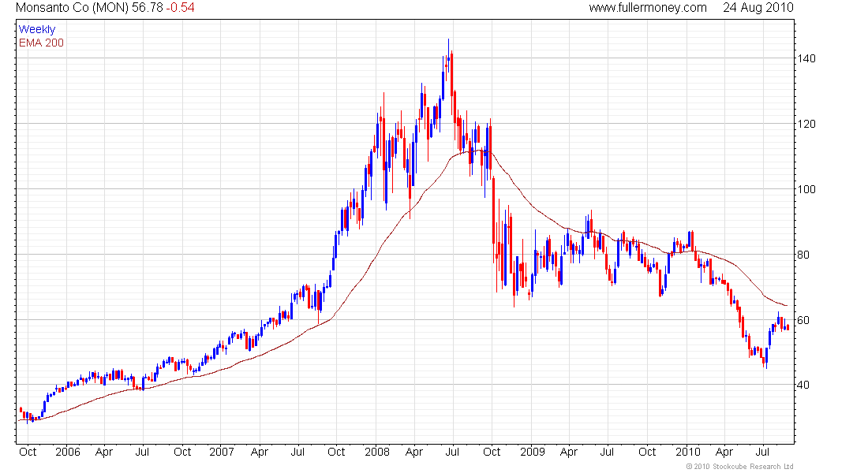Image resolution: width=868 pixels, height=473 pixels.
Task: Click the Jul label between 2009 and 2010
Action: coord(607,452)
